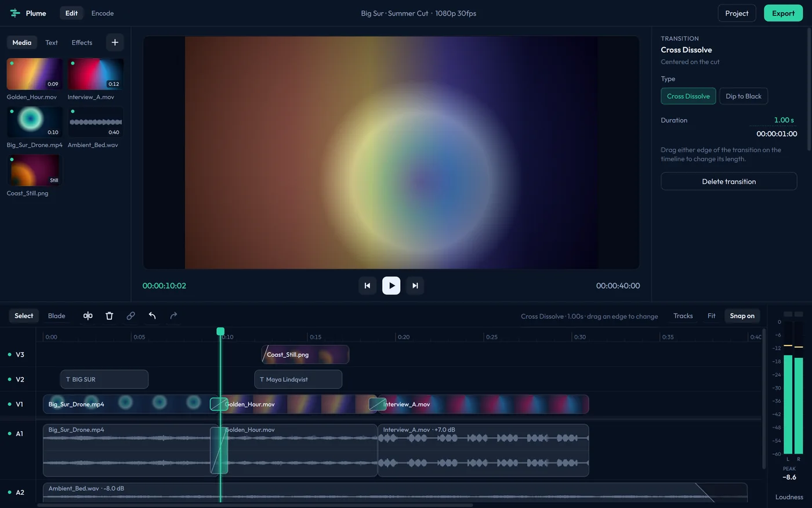Open the Media tab
Image resolution: width=812 pixels, height=508 pixels.
[x=22, y=42]
